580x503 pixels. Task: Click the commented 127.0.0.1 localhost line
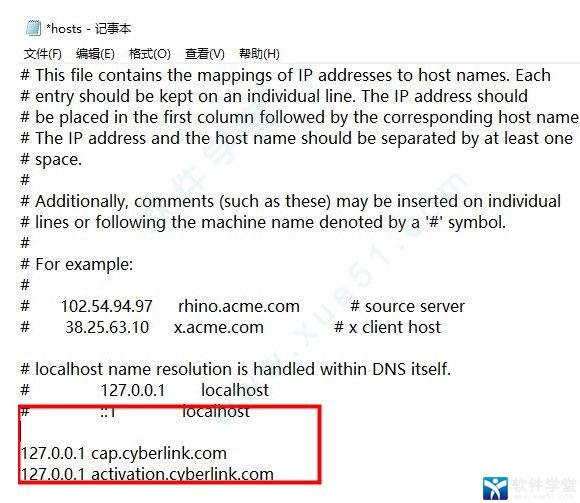pos(145,390)
